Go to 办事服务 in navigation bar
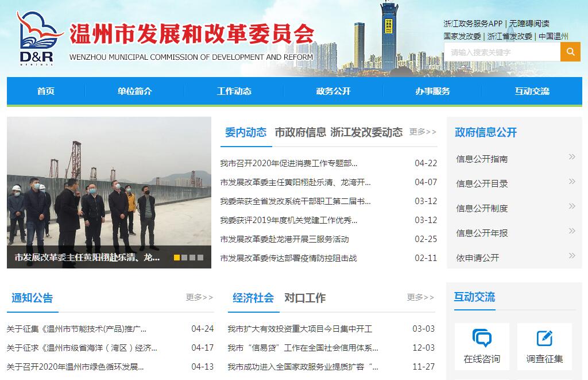 432,91
